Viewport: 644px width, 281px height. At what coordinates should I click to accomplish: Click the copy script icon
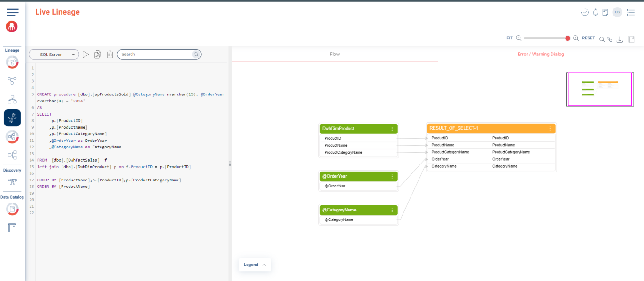(98, 55)
